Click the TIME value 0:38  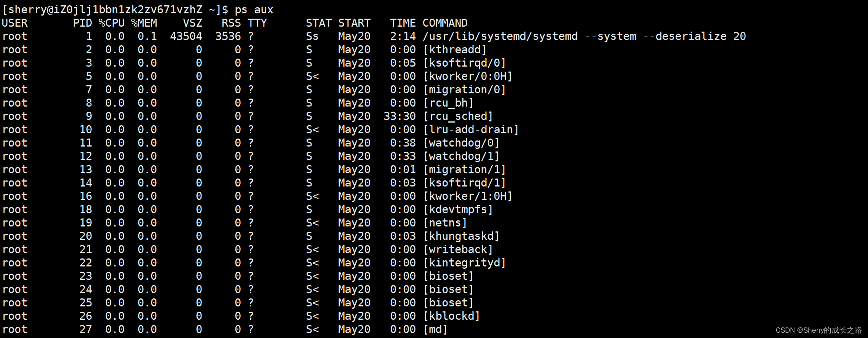pos(403,143)
